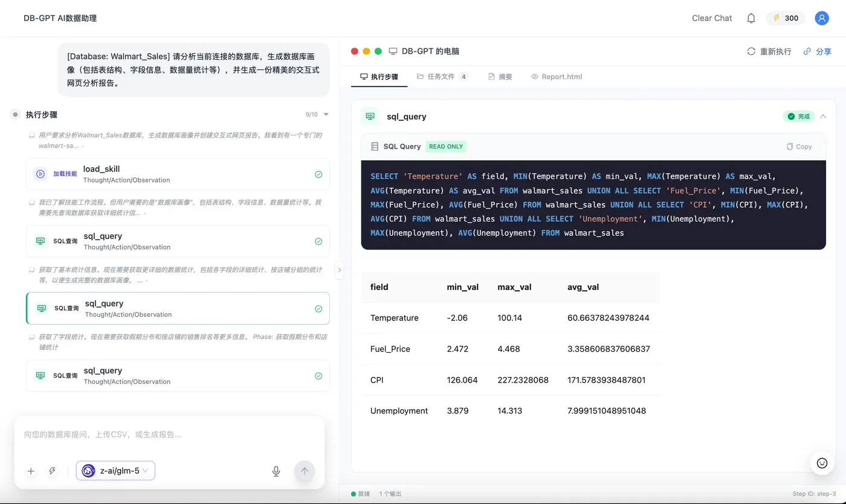Screen dimensions: 846x504
Task: Collapse the 执行步骤 9/10 dropdown arrow
Action: 326,114
